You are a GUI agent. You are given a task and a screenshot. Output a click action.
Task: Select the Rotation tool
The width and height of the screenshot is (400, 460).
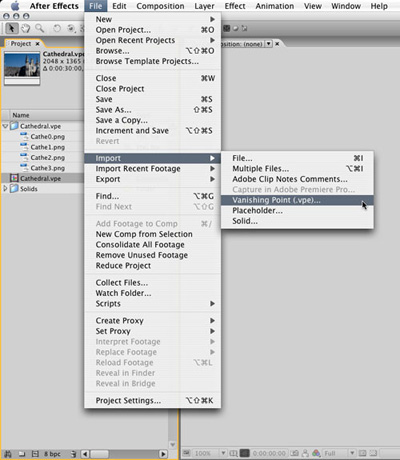[x=57, y=29]
